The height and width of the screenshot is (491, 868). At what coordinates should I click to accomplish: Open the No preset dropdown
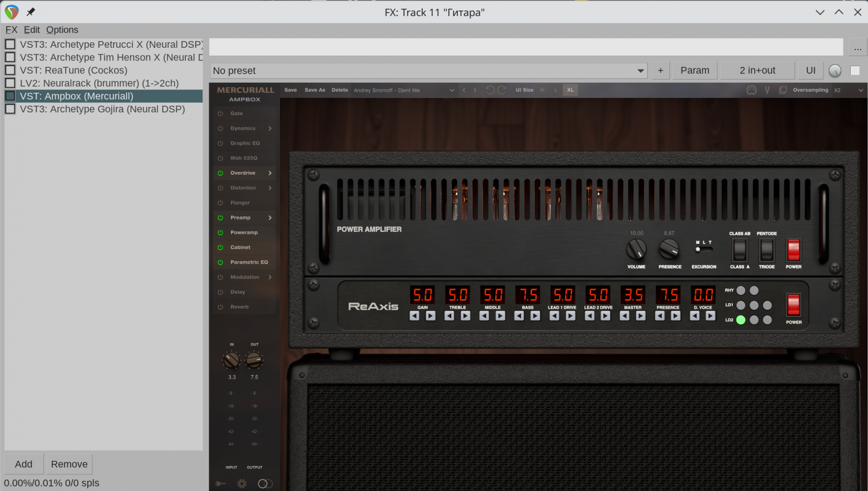[x=429, y=71]
